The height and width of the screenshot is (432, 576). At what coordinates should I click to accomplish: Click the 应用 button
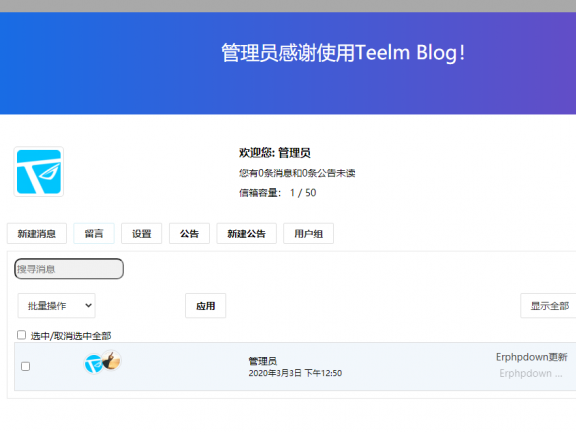click(205, 306)
